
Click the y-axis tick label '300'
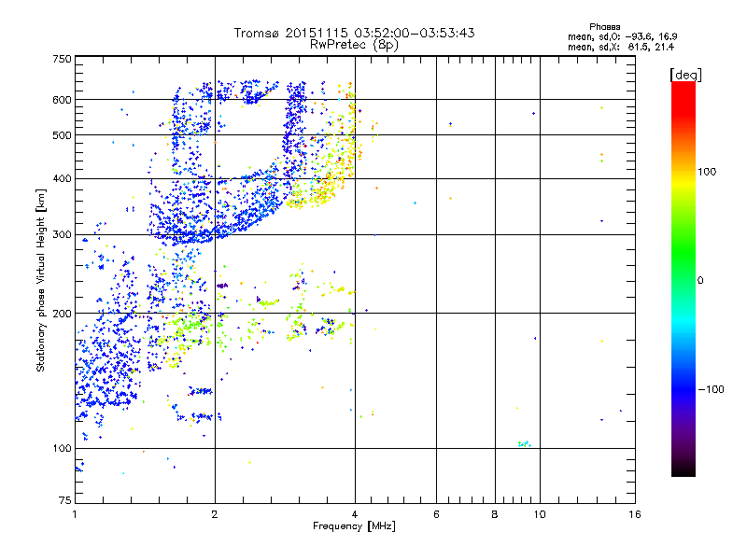tap(62, 235)
